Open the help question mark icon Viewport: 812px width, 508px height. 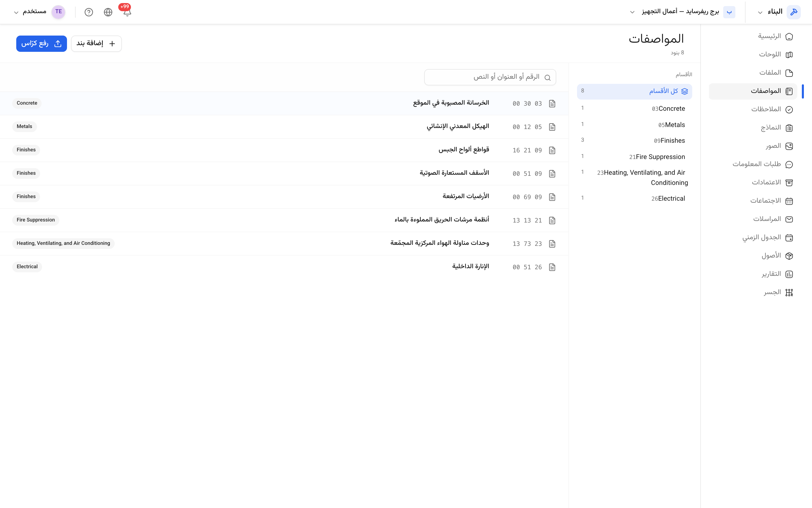tap(89, 12)
